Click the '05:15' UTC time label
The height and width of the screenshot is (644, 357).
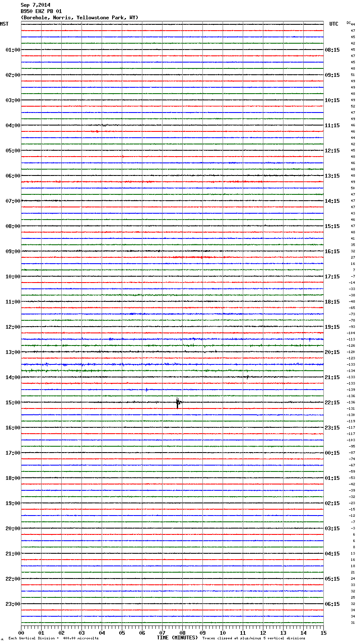332,579
